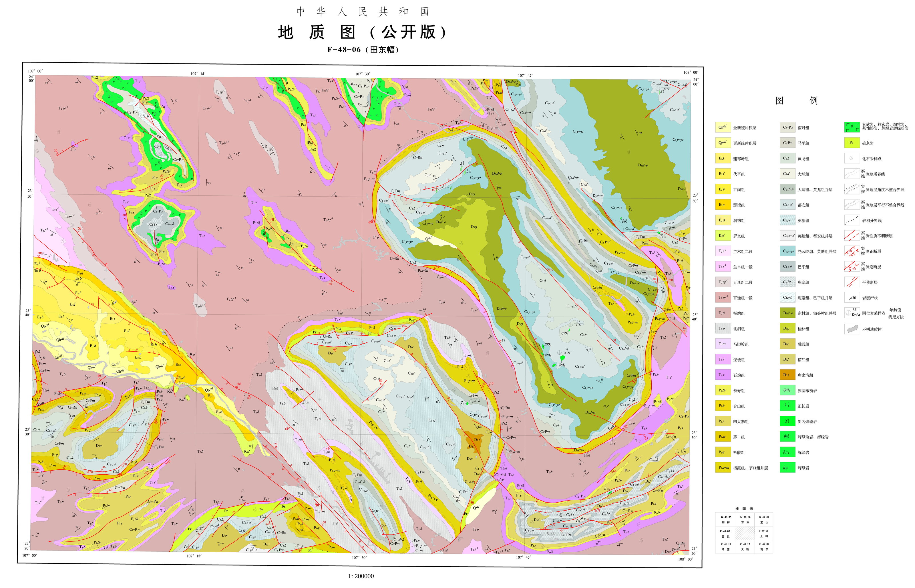915x588 pixels.
Task: Click the legend heading 图例
Action: click(797, 100)
